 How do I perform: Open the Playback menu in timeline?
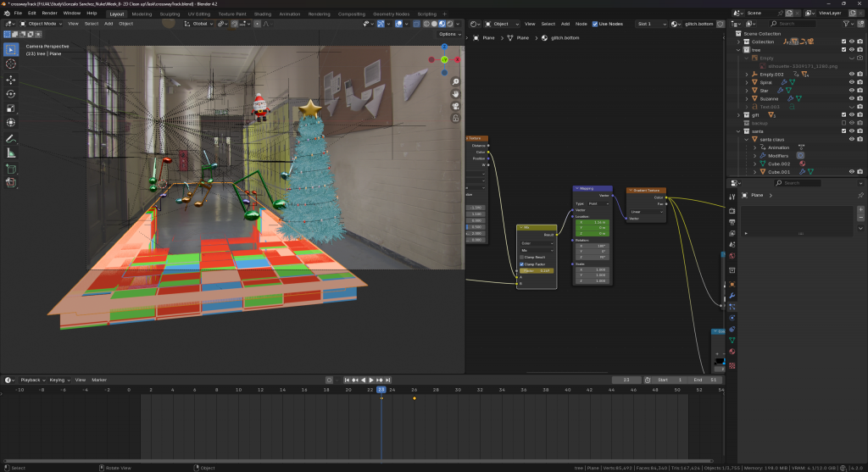point(33,380)
